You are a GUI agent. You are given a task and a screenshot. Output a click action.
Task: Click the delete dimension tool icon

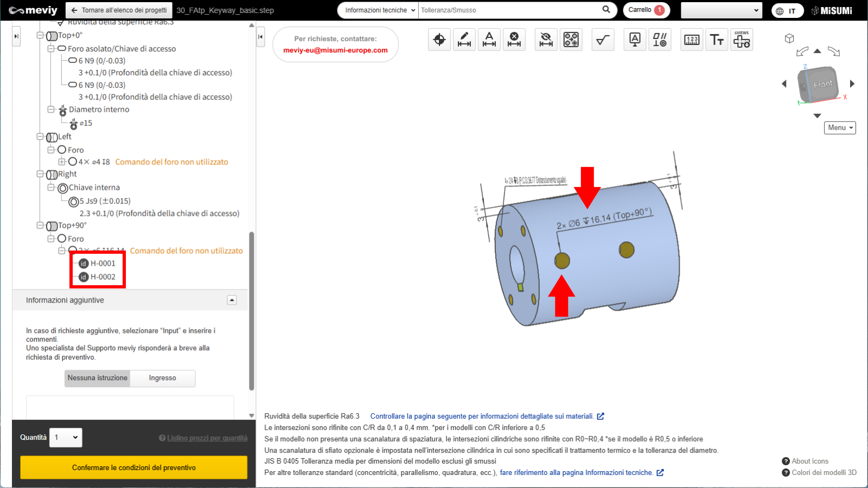pyautogui.click(x=514, y=40)
